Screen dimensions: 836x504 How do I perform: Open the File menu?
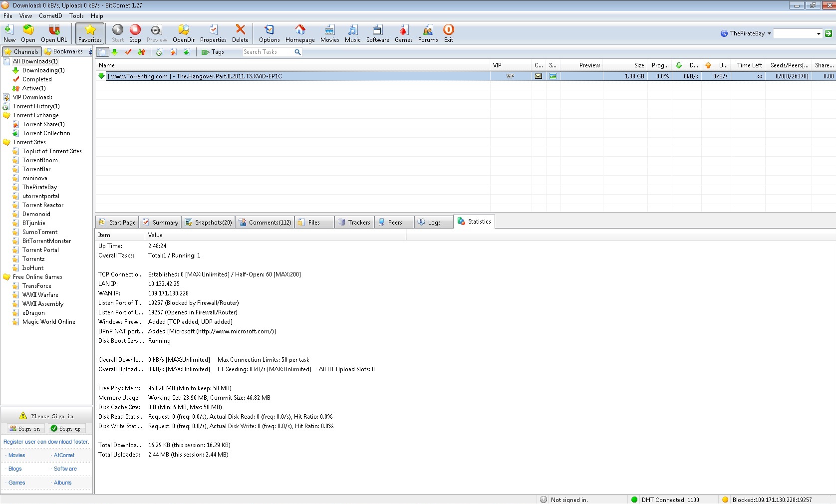point(8,16)
